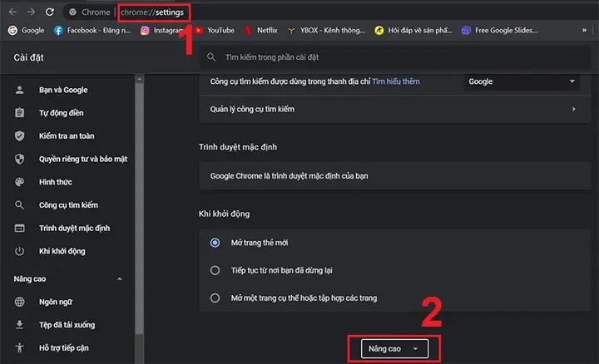Open the Facebook bookmark
The width and height of the screenshot is (599, 364).
pos(92,31)
